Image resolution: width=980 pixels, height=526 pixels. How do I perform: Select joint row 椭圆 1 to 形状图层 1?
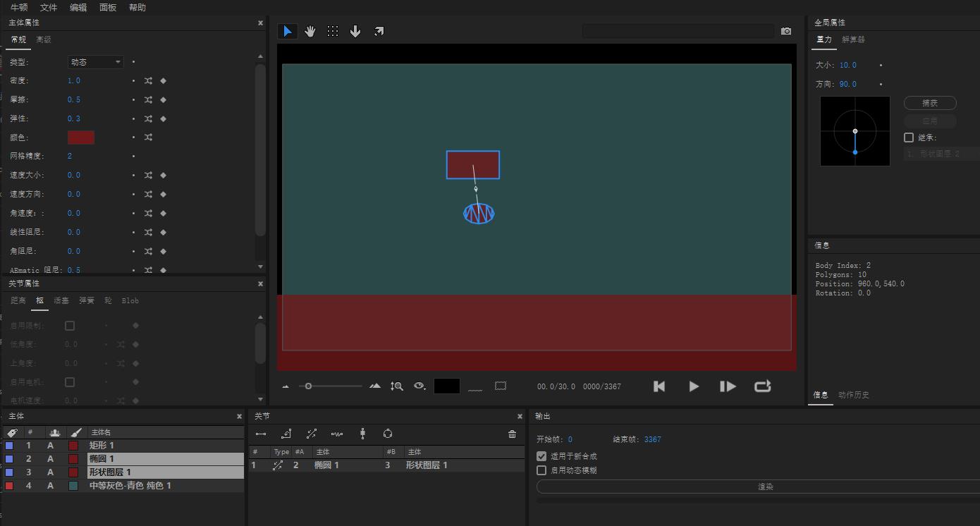click(386, 465)
